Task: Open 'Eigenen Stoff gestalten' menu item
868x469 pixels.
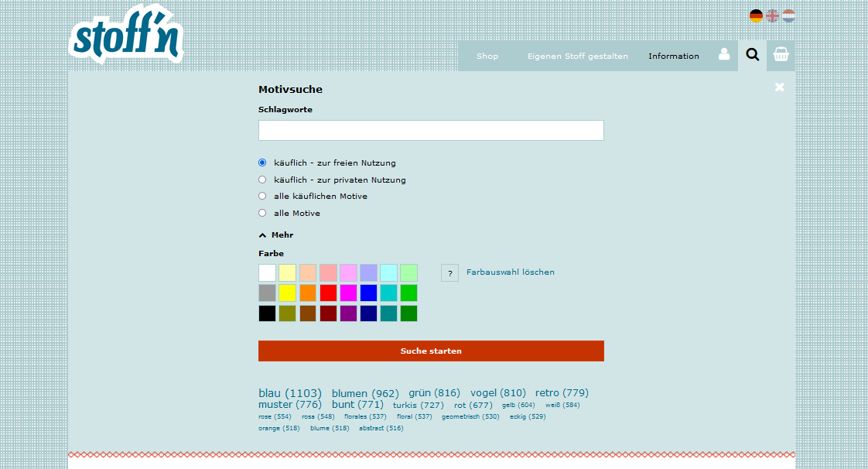Action: [577, 56]
